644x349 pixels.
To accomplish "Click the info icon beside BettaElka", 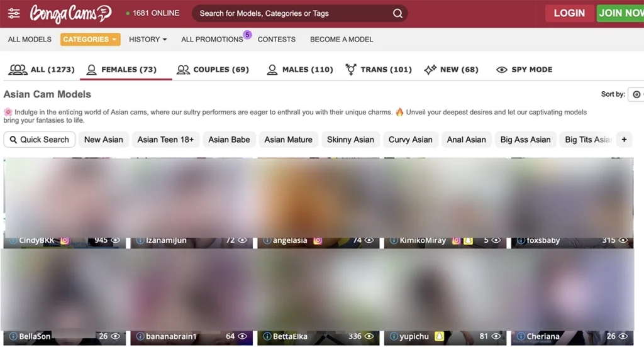I will coord(267,336).
